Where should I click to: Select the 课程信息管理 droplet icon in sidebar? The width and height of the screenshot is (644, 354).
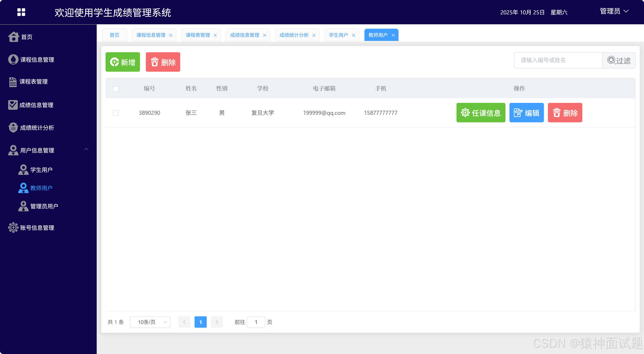13,60
